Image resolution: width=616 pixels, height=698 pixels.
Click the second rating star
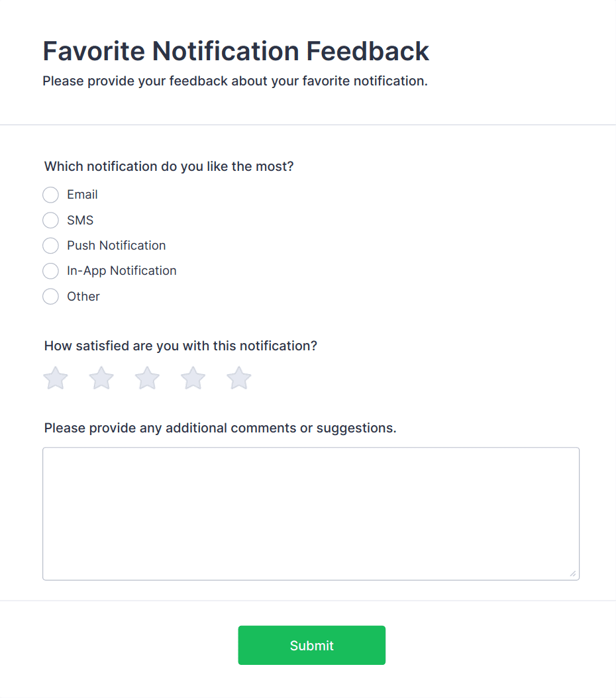click(x=101, y=379)
